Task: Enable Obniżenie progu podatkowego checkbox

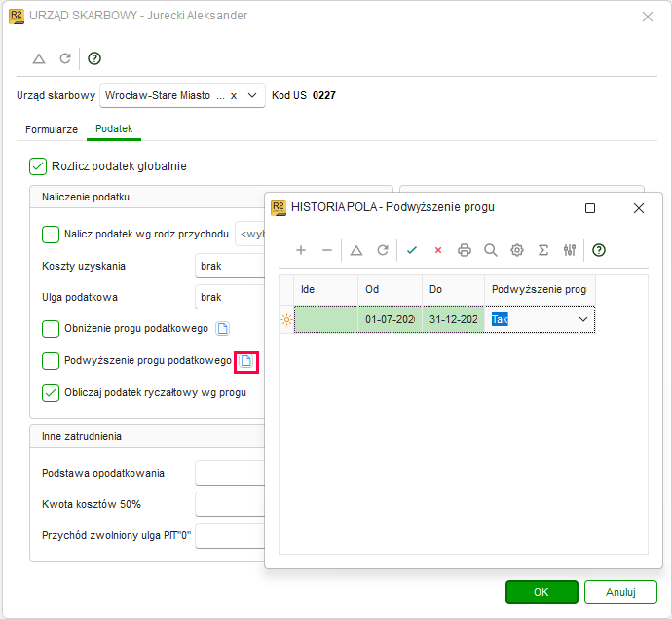Action: pos(51,329)
